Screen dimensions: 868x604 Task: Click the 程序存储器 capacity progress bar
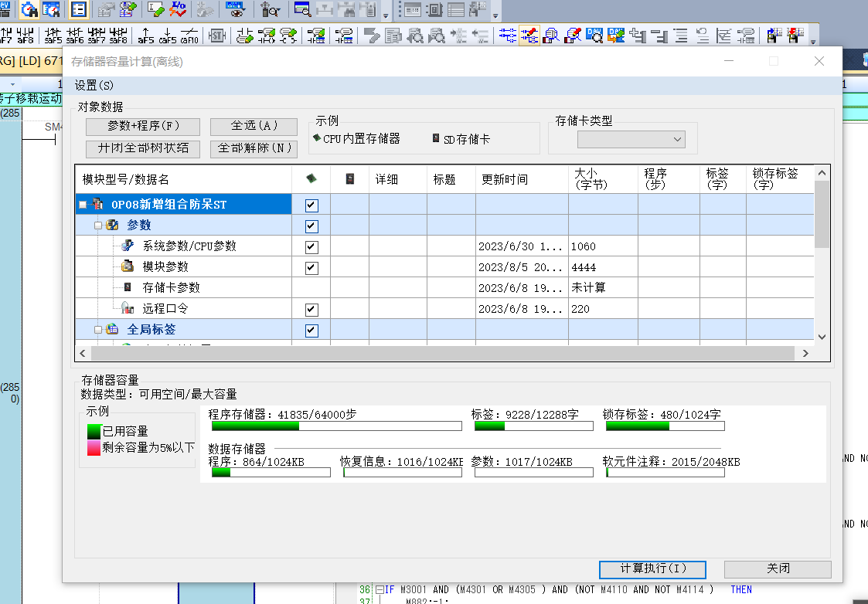coord(339,426)
